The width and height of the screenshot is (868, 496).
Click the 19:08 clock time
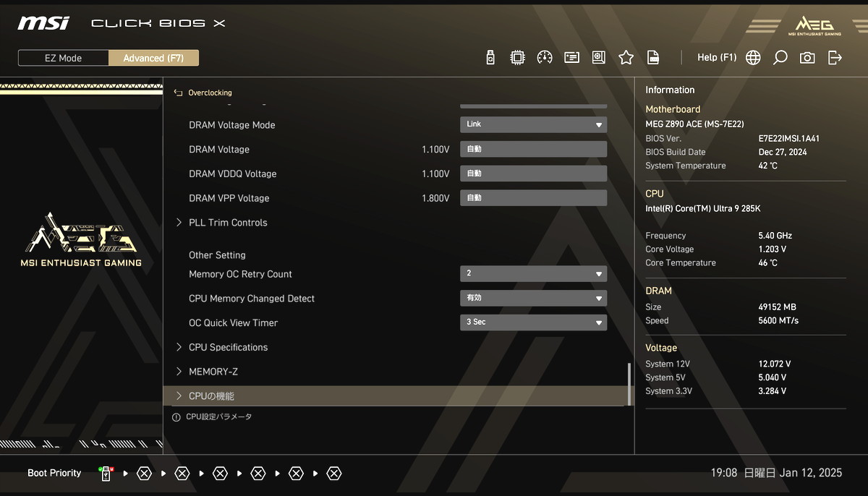724,473
